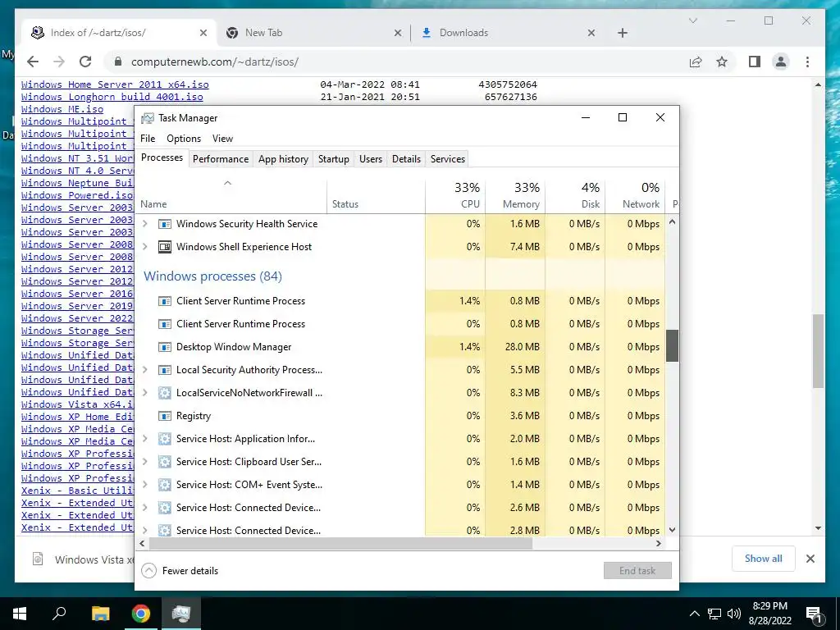The width and height of the screenshot is (840, 630).
Task: Expand Service Host: Clipboard User Ser row
Action: pyautogui.click(x=144, y=463)
